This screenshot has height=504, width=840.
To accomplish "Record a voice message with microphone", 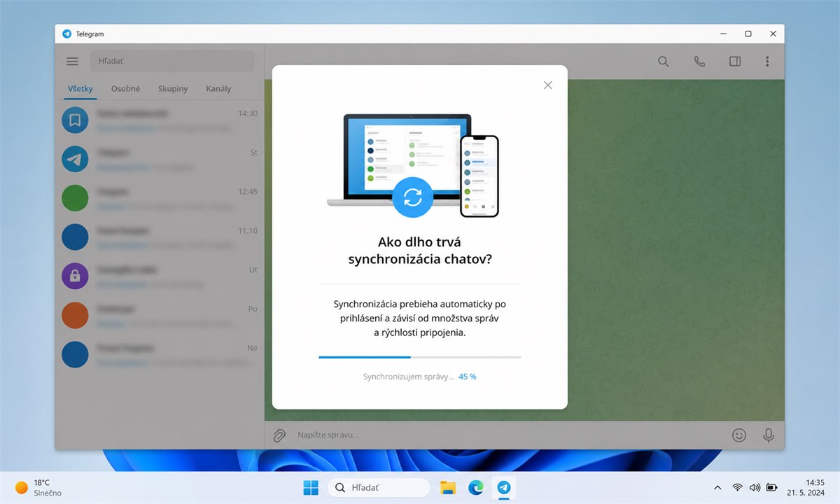I will (x=769, y=435).
